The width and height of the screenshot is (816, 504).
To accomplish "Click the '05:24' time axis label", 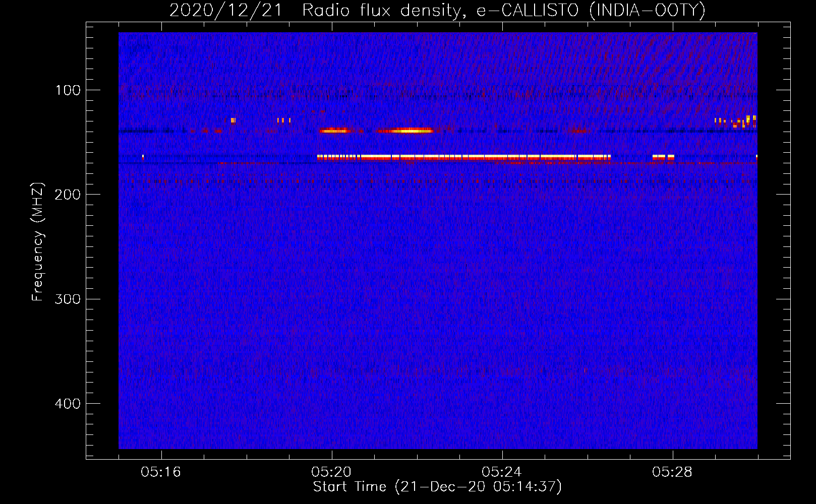I will (502, 472).
